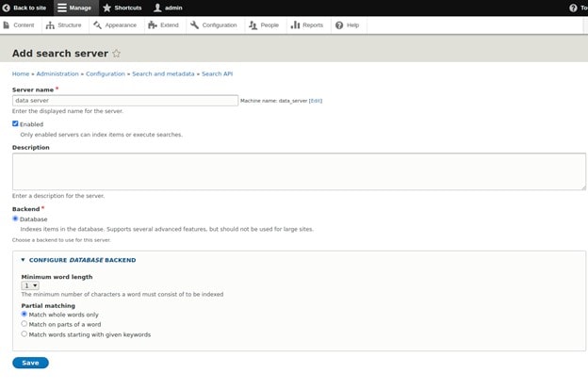Click the Content page icon
588x389 pixels.
(6, 25)
